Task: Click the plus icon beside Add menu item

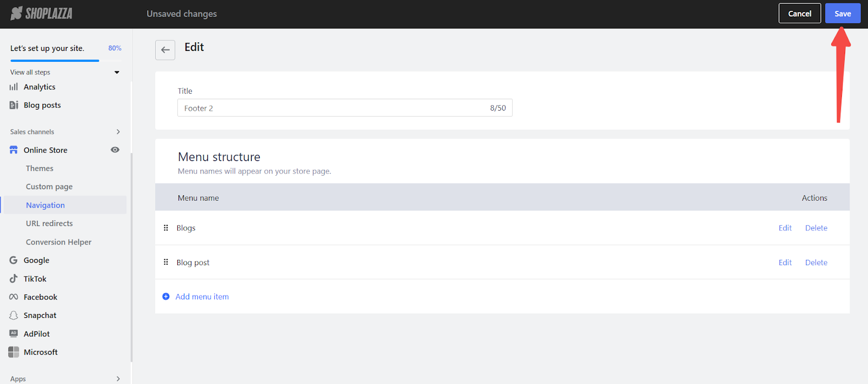Action: (x=166, y=297)
